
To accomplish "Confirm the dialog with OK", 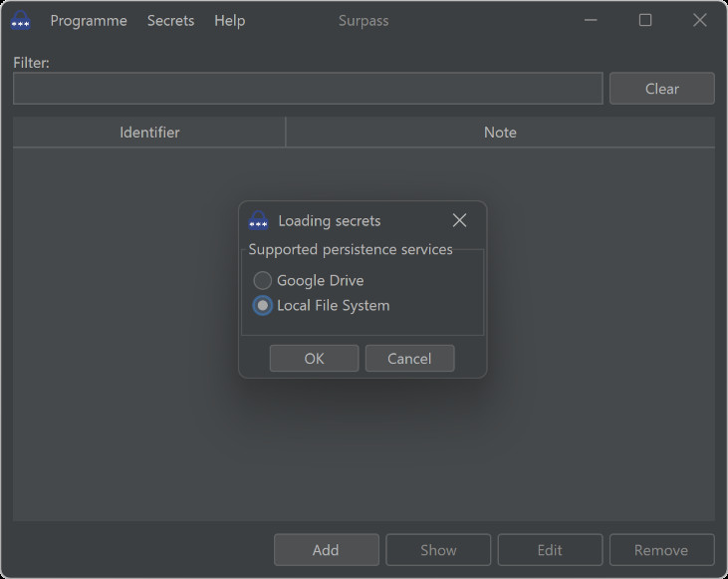I will [x=314, y=359].
